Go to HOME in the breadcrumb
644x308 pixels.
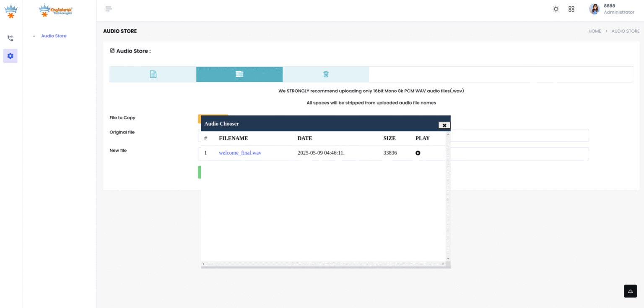[595, 31]
